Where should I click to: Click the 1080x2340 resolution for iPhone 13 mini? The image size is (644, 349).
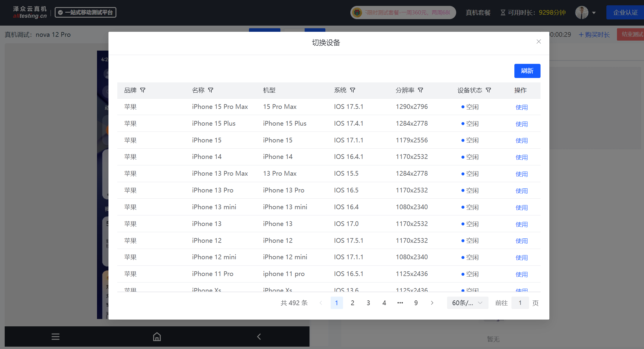click(412, 207)
